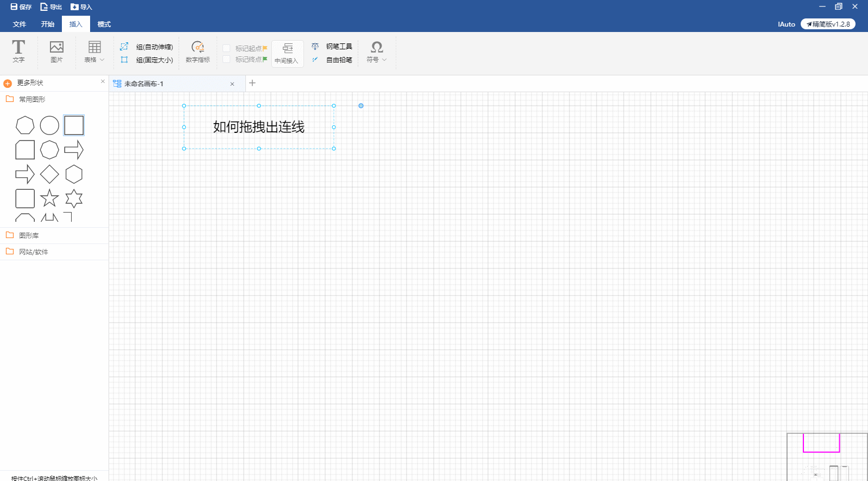Image resolution: width=868 pixels, height=481 pixels.
Task: Click the 数字指标 icon
Action: (x=198, y=51)
